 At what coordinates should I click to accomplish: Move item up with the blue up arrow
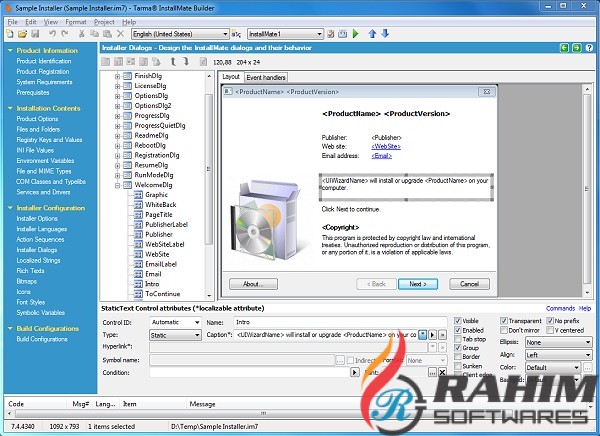[x=372, y=34]
